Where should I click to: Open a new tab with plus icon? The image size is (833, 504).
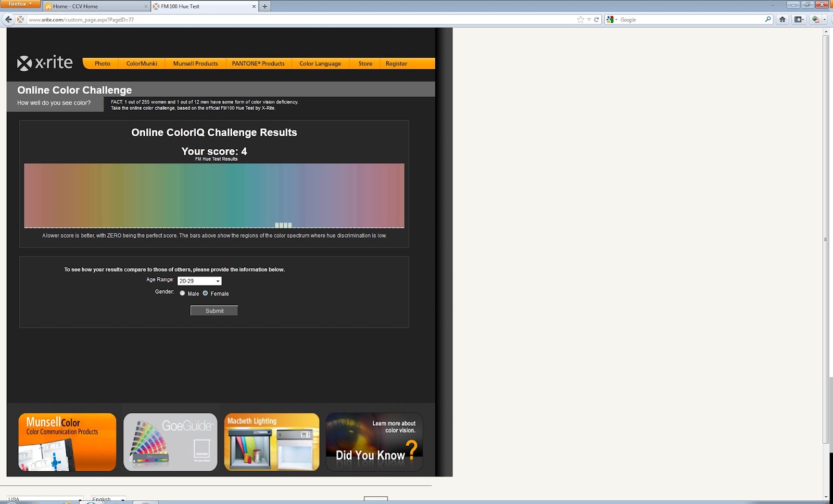click(x=264, y=6)
